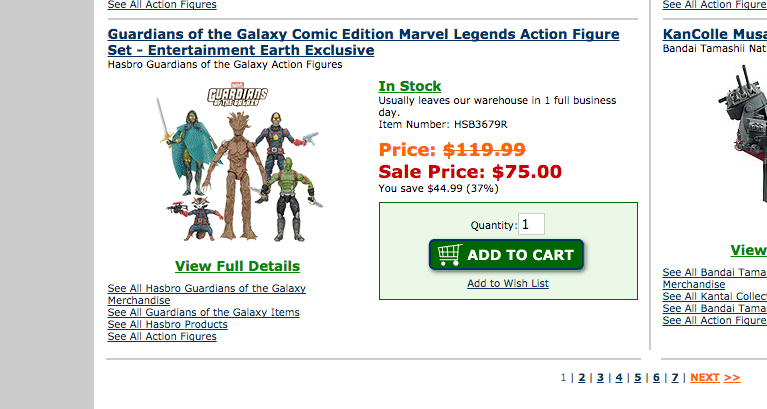Click the shopping cart icon on the button
This screenshot has height=409, width=767.
tap(449, 255)
